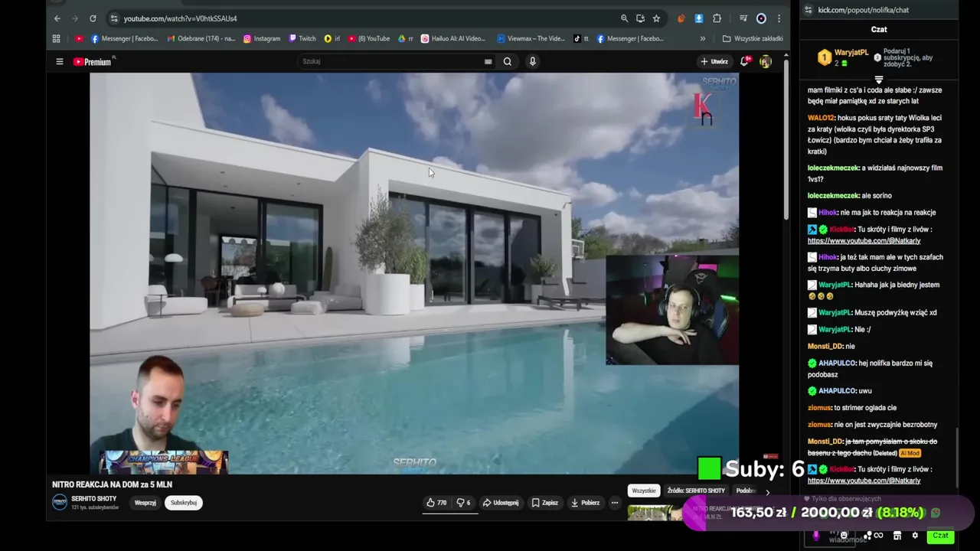Click the zoom magnifier icon in address bar
Viewport: 980px width, 551px height.
pos(624,18)
